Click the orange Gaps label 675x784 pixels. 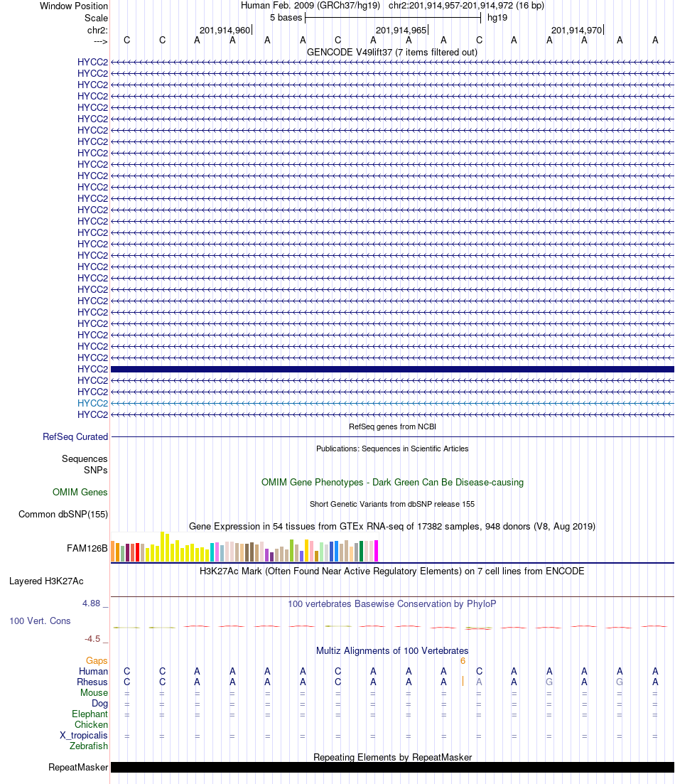[x=97, y=660]
